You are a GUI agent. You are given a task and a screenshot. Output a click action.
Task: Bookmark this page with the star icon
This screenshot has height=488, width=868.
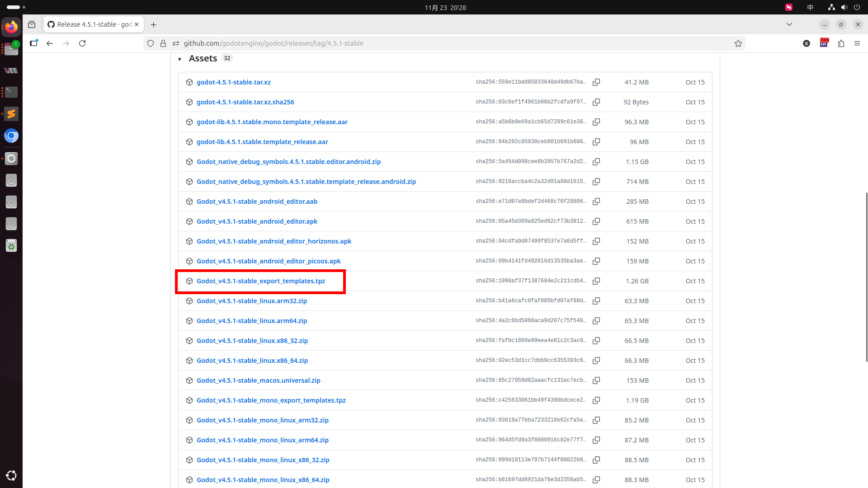coord(738,43)
